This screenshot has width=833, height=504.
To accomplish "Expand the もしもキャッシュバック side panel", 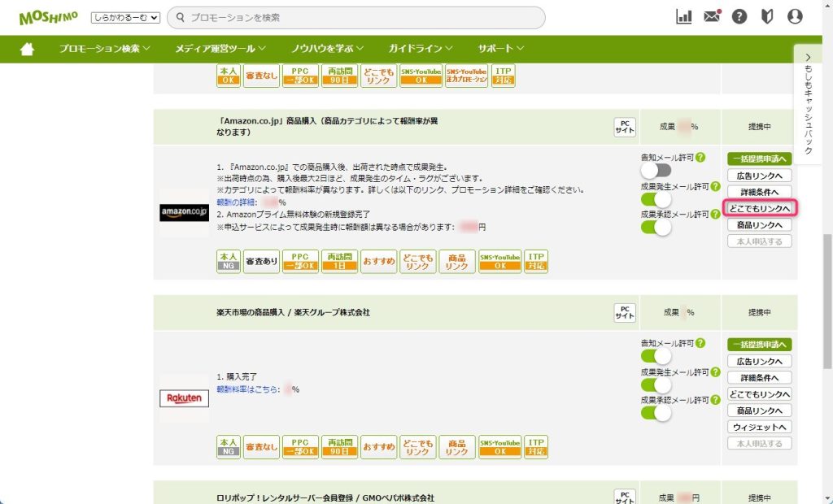I will 807,103.
